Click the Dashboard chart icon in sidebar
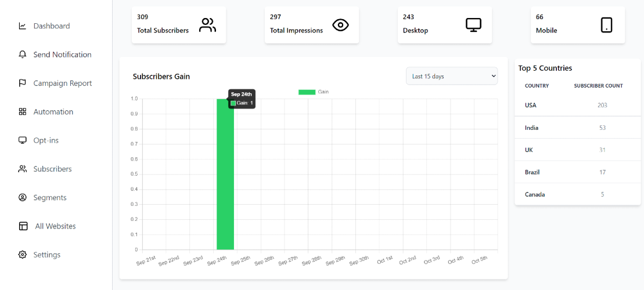Image resolution: width=644 pixels, height=290 pixels. 23,26
